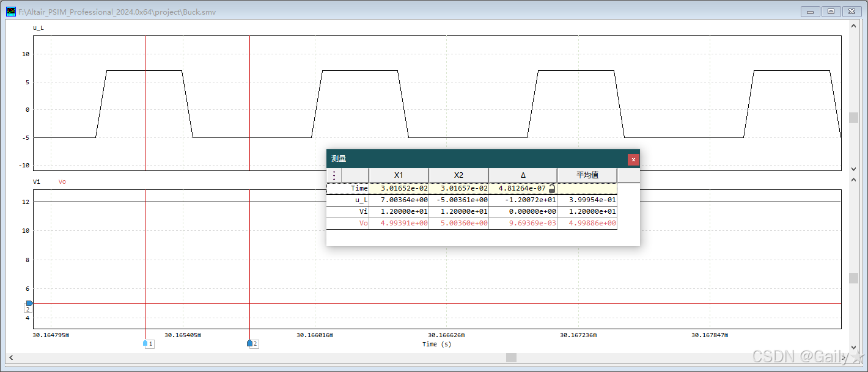Minimize the Buck.smv window
This screenshot has height=372, width=868.
[811, 11]
